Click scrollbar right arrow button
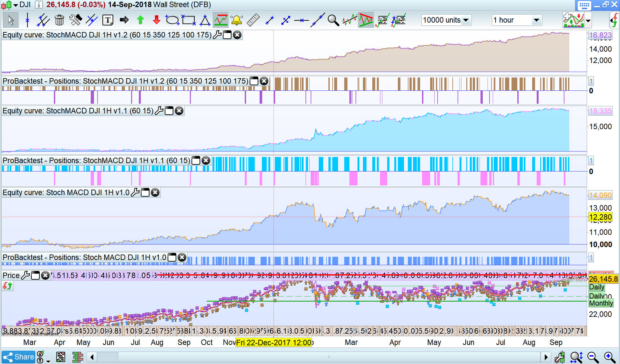 (x=546, y=357)
